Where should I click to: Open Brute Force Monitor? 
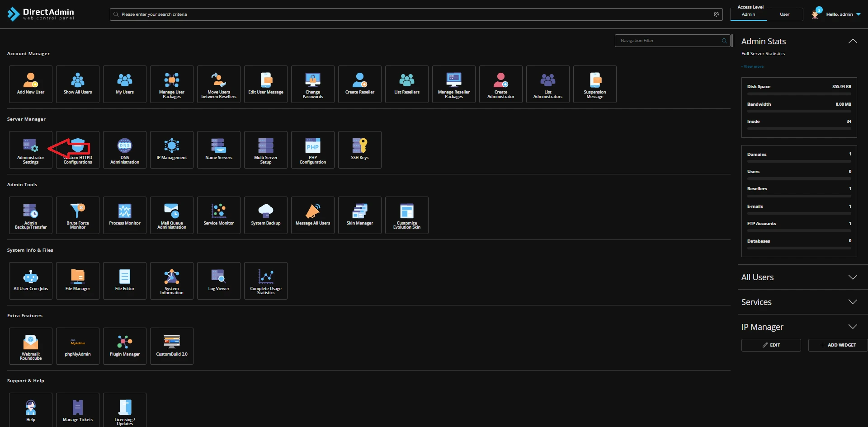point(78,215)
